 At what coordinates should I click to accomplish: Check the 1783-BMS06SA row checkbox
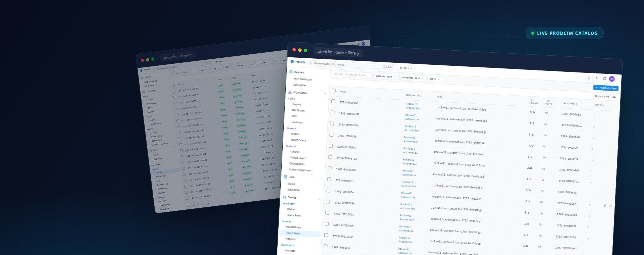(333, 101)
